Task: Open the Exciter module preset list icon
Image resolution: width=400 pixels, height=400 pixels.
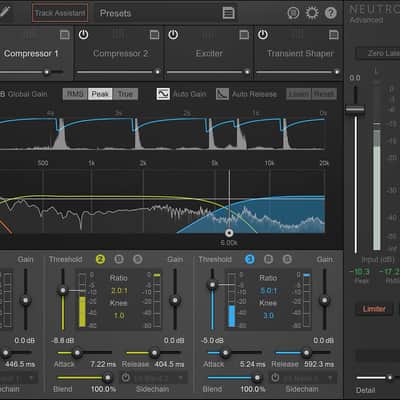Action: point(244,35)
